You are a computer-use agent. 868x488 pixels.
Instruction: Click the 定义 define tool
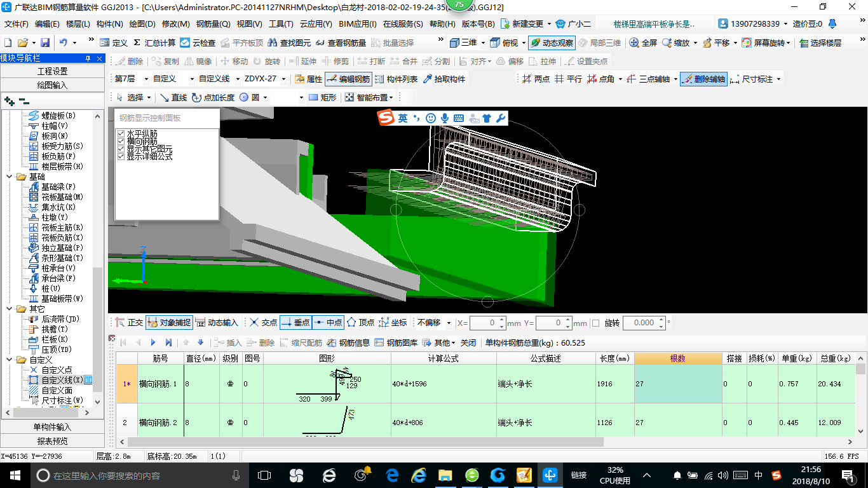pyautogui.click(x=114, y=43)
